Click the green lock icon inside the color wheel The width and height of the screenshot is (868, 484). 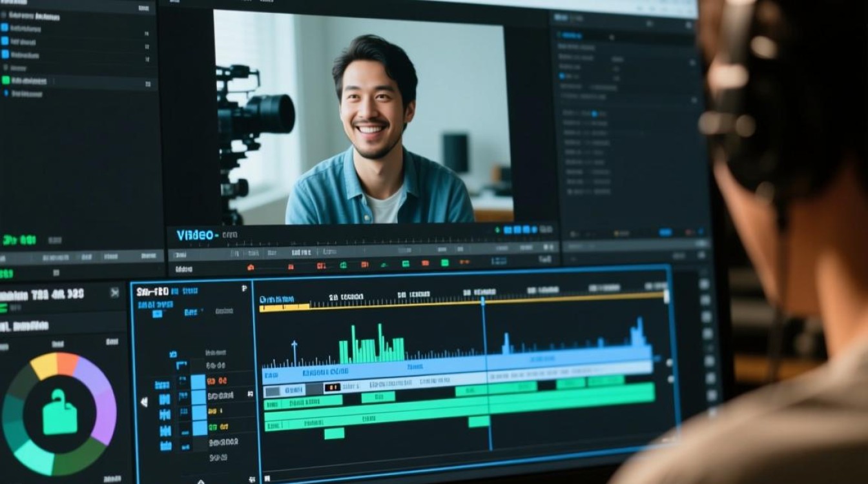(60, 412)
